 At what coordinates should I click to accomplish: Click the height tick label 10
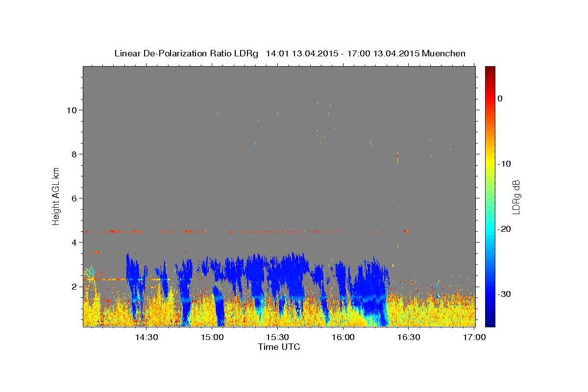pyautogui.click(x=72, y=110)
